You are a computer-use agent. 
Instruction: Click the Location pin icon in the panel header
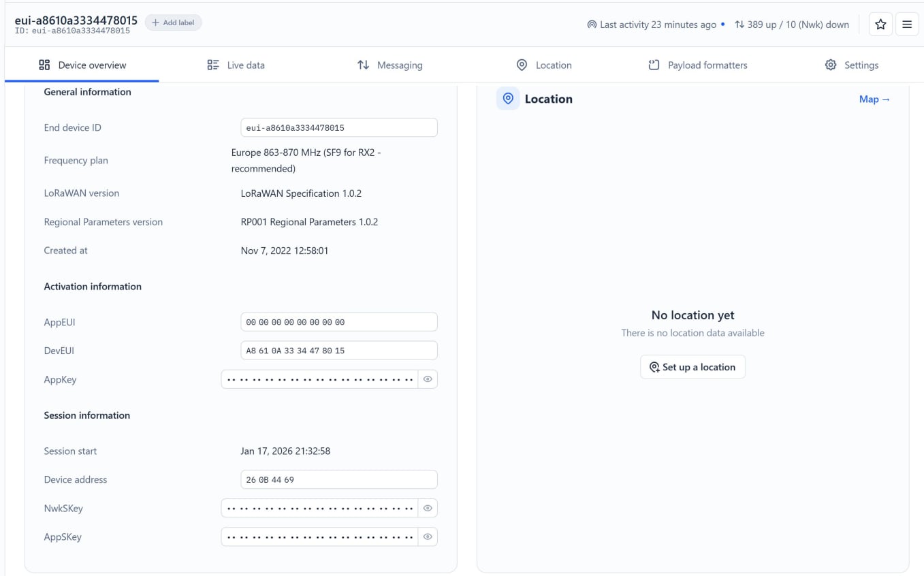508,99
